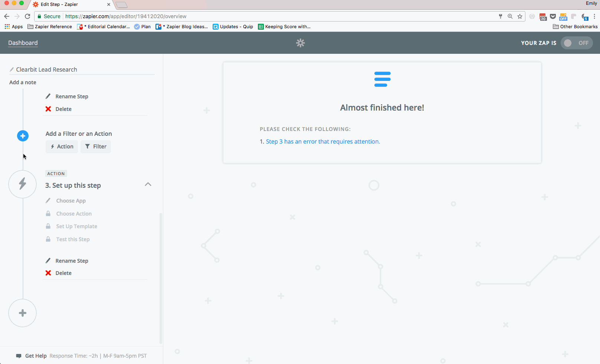
Task: Close the Edit Step - Zapier tab
Action: (109, 4)
